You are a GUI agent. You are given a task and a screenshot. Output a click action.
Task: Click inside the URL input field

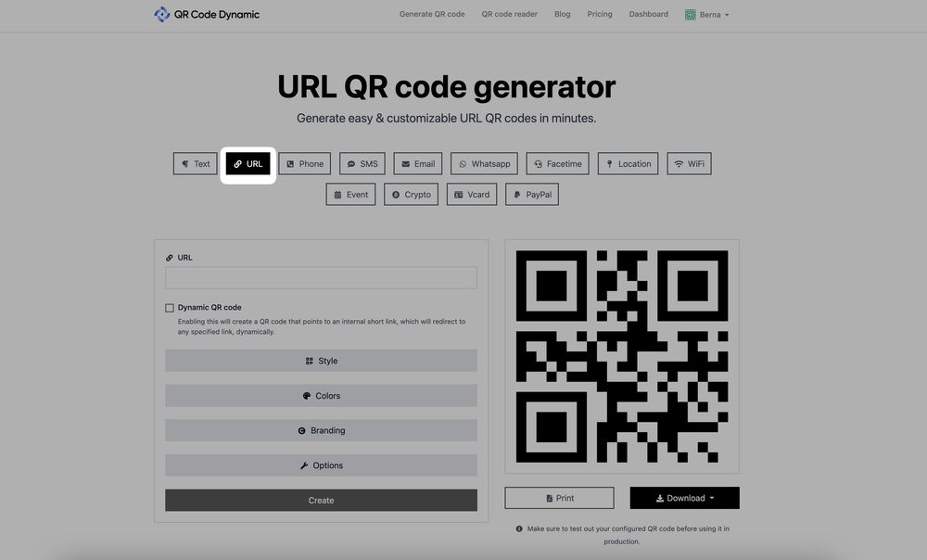tap(321, 277)
